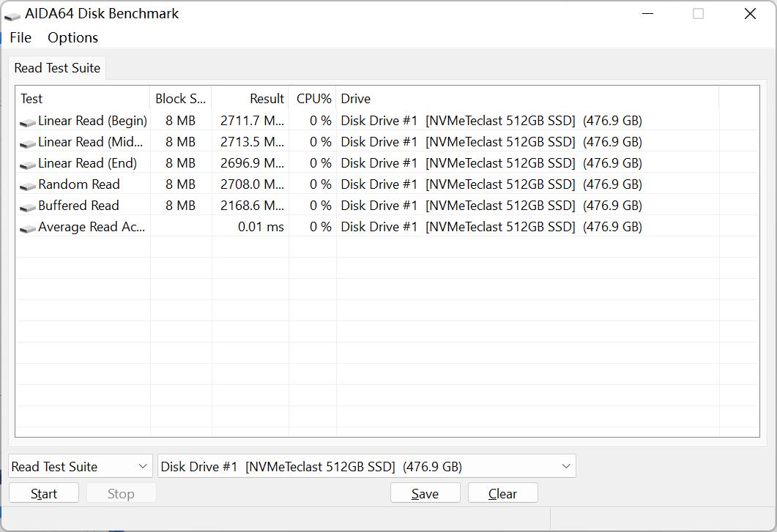Click the greyed-out Stop button

(122, 493)
